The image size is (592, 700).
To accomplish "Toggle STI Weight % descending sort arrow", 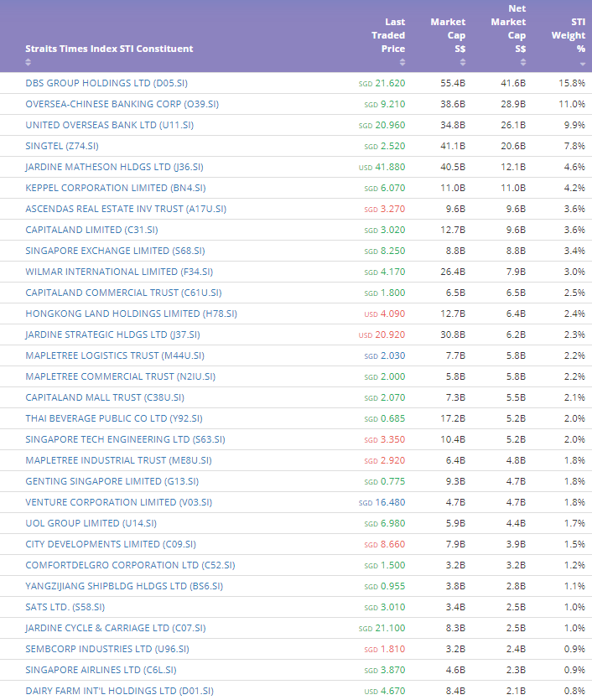I will coord(582,64).
